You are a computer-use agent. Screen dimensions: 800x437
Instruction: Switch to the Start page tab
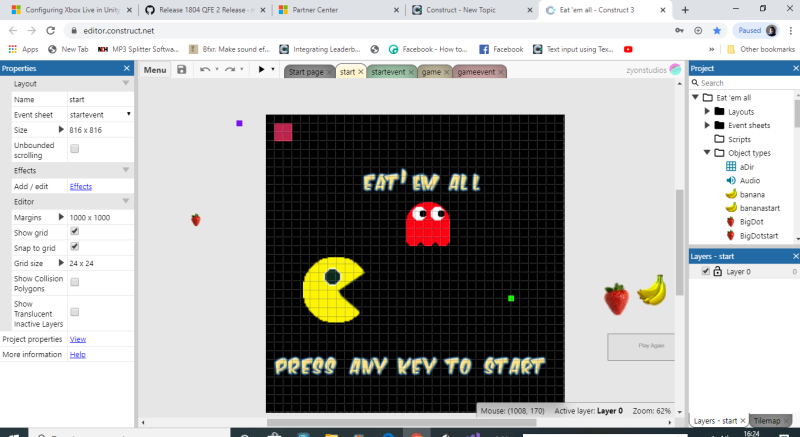point(306,72)
